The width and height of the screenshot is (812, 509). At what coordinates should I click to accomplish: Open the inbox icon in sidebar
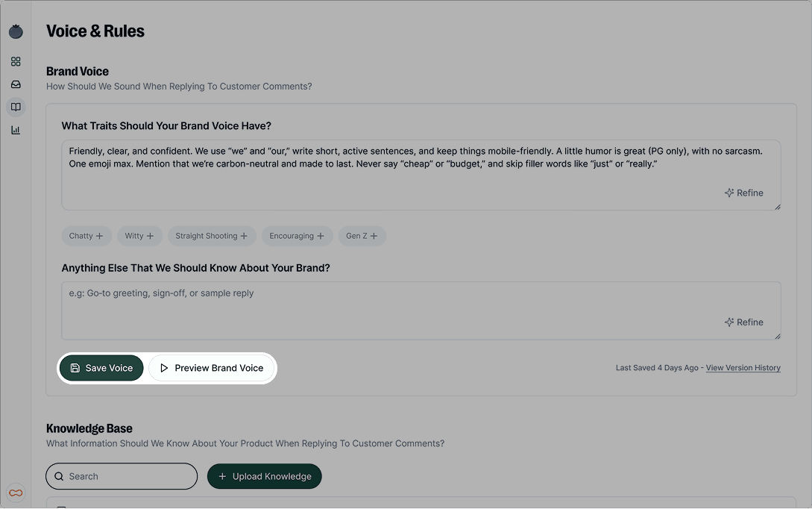[16, 84]
